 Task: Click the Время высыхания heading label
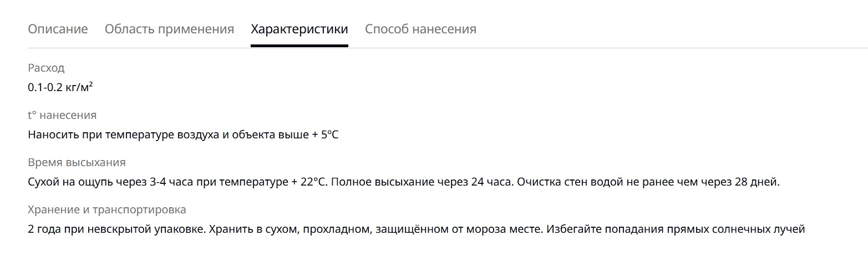[x=77, y=163]
